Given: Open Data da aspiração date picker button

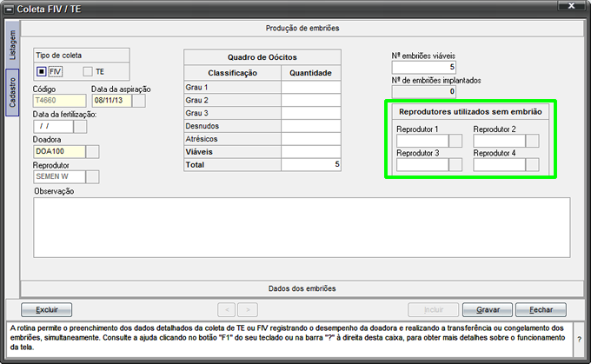Looking at the screenshot, I should tap(139, 101).
